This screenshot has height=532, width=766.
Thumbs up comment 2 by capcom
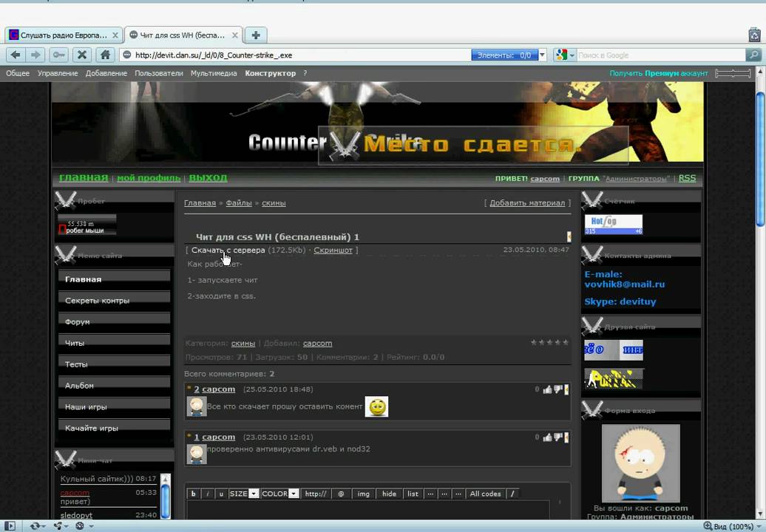[x=547, y=389]
